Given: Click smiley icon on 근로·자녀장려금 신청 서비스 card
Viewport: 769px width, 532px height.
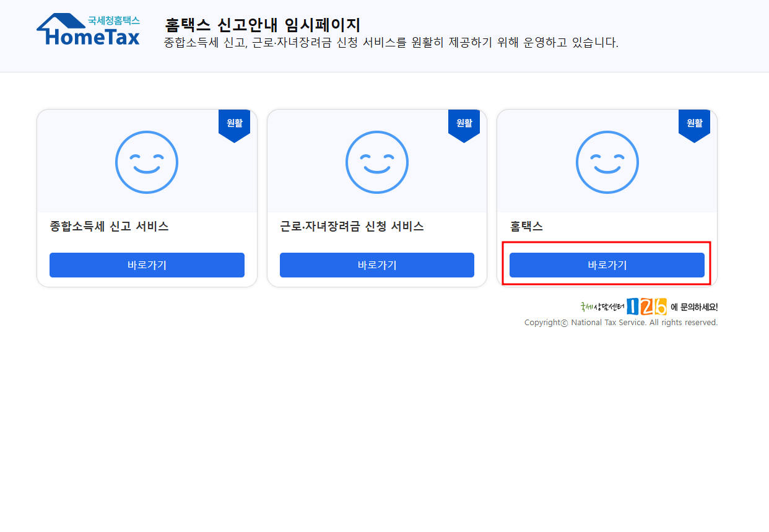Looking at the screenshot, I should click(x=376, y=162).
